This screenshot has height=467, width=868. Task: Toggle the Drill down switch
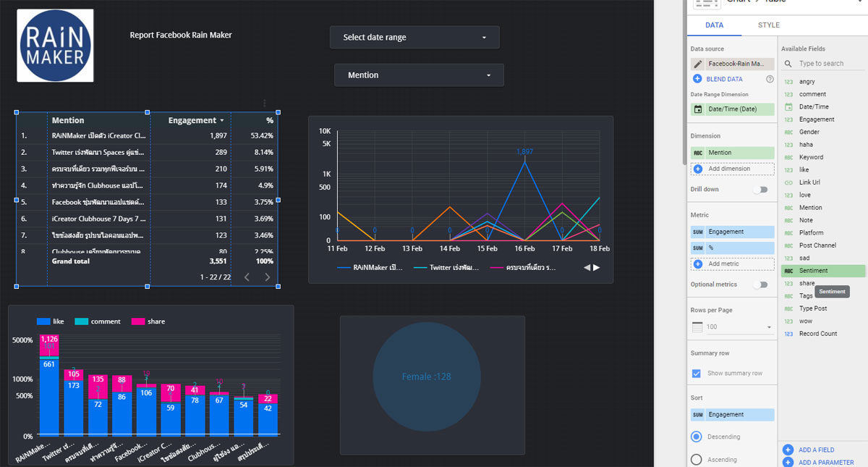click(x=759, y=190)
